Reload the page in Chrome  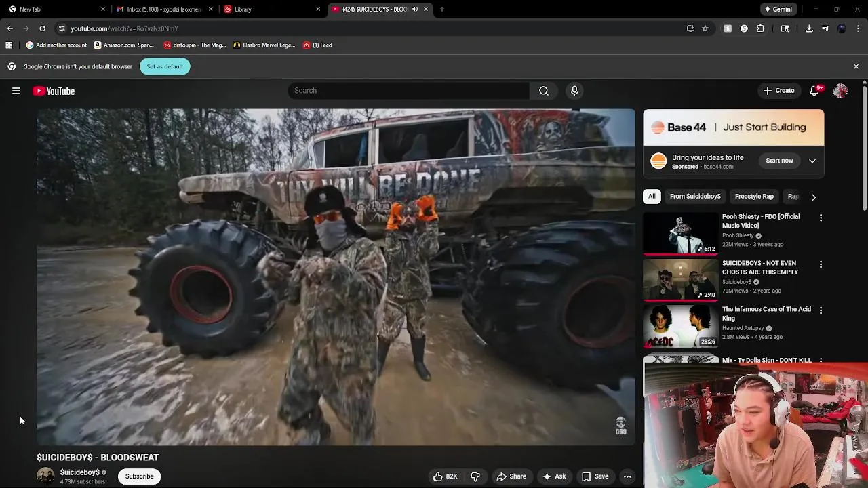pos(42,28)
